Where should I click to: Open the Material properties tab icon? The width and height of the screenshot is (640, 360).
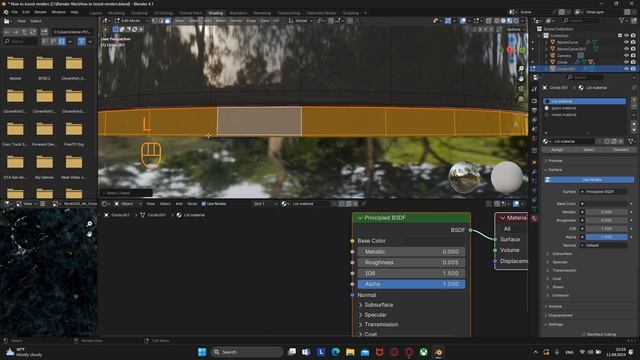pos(534,218)
